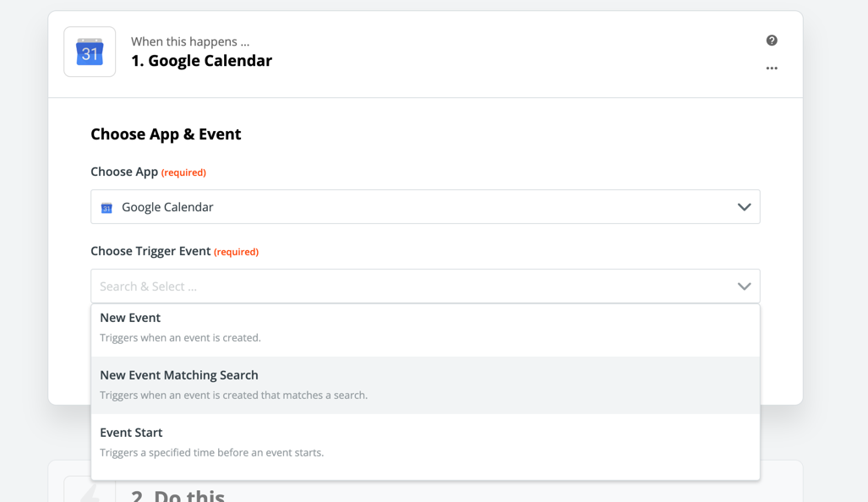
Task: Open the '2. Do this' step
Action: point(177,494)
